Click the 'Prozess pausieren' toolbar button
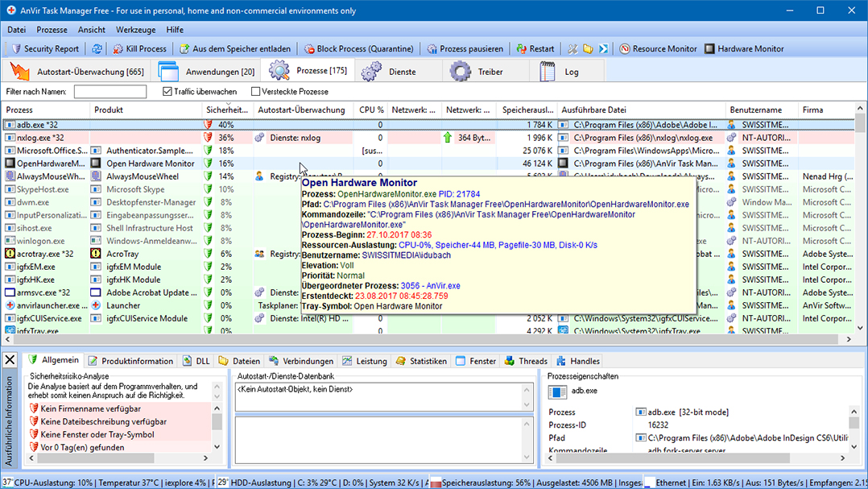868x489 pixels. 465,48
